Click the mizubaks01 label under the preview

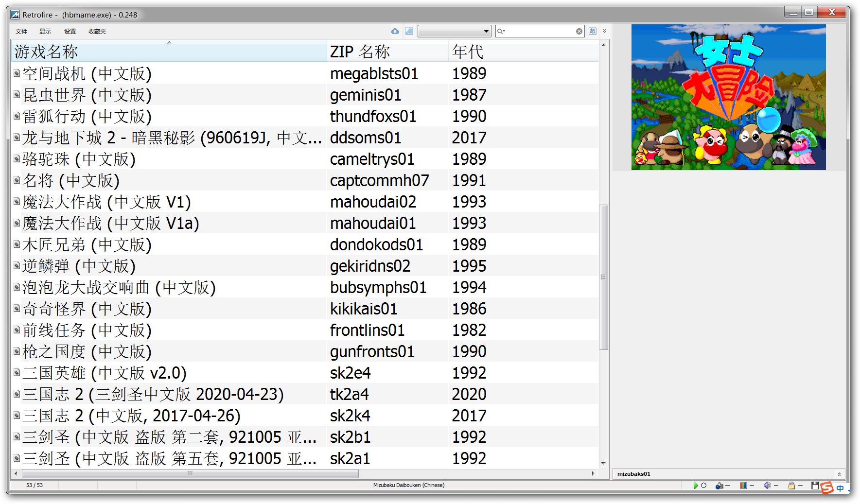(634, 474)
